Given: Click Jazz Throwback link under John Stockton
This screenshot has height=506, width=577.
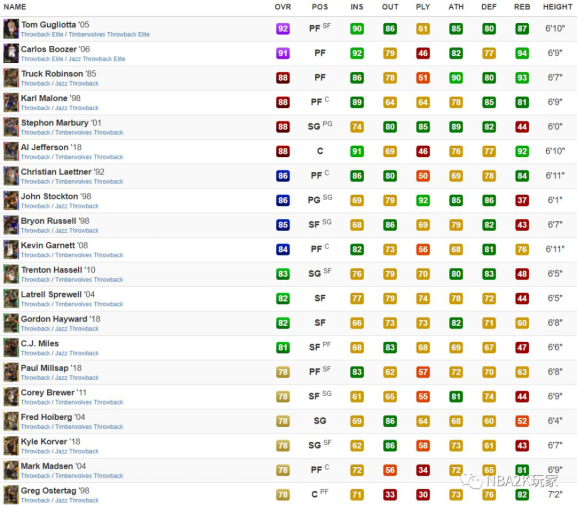Looking at the screenshot, I should 77,206.
